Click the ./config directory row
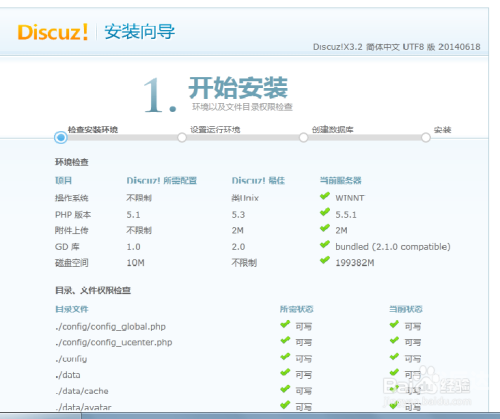This screenshot has height=419, width=500. 71,359
